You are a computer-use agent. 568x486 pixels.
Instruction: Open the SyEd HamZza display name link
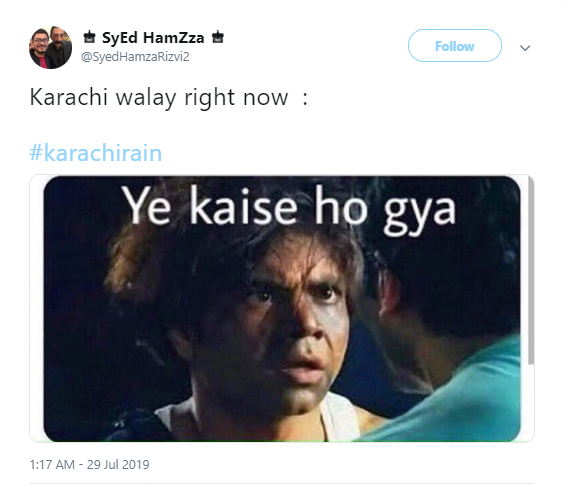[153, 38]
